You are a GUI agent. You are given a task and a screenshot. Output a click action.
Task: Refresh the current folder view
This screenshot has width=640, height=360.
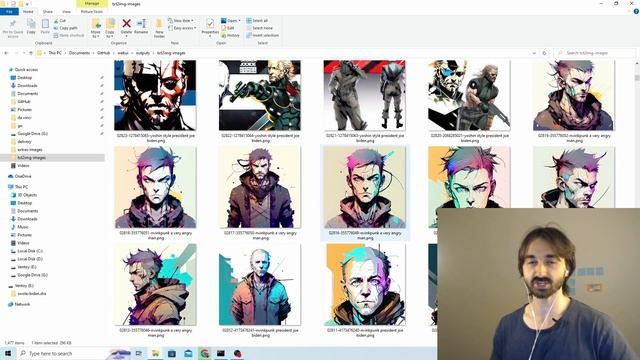point(544,53)
